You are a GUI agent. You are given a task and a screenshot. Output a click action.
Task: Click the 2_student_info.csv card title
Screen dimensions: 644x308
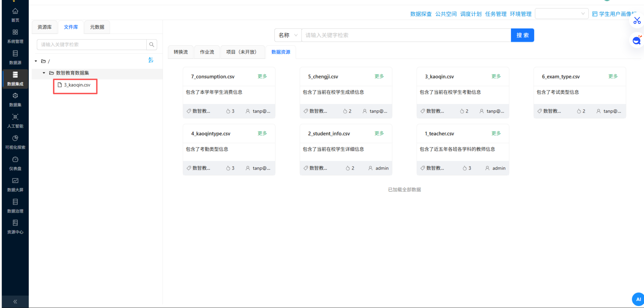[x=329, y=134]
